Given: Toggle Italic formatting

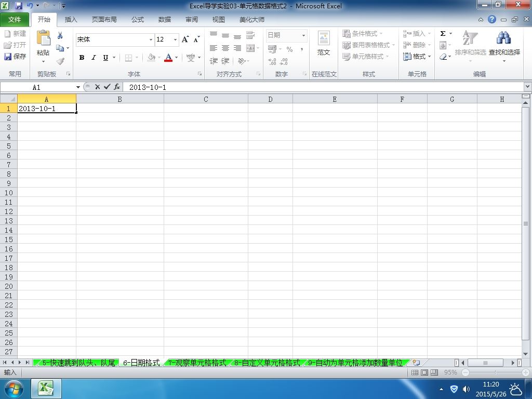Looking at the screenshot, I should pos(94,58).
